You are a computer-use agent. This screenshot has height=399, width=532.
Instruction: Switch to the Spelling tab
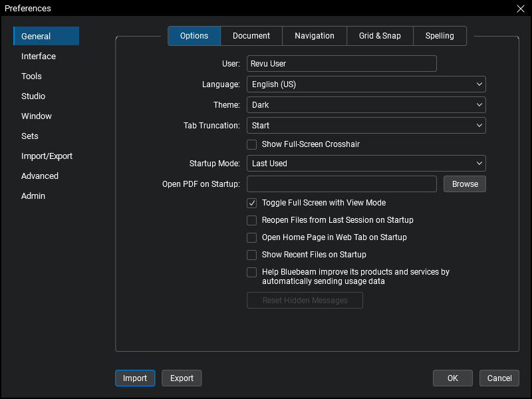pos(440,36)
